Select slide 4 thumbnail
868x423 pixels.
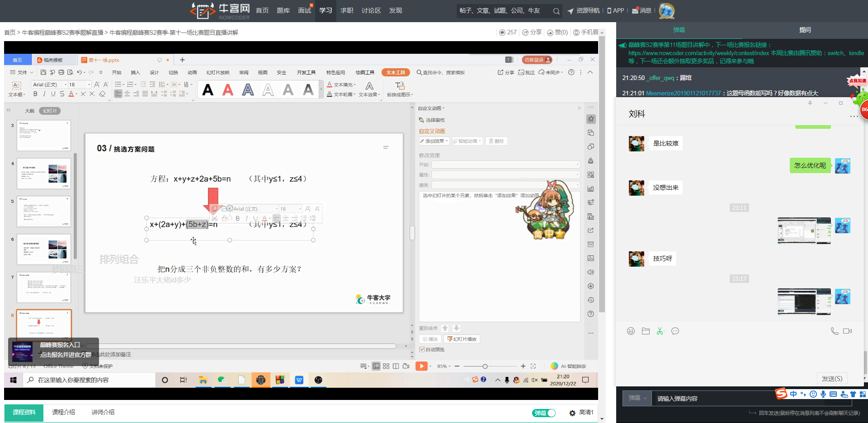click(x=44, y=174)
